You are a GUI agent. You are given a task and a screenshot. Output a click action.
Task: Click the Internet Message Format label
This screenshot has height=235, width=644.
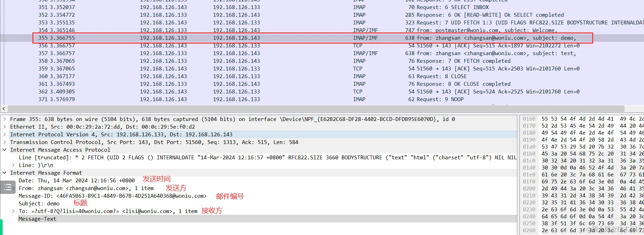[x=46, y=173]
